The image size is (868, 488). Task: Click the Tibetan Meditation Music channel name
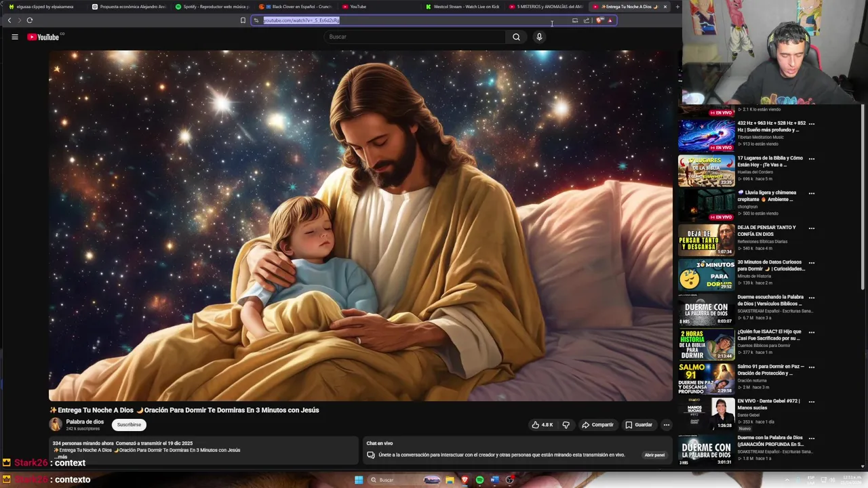[x=760, y=138]
